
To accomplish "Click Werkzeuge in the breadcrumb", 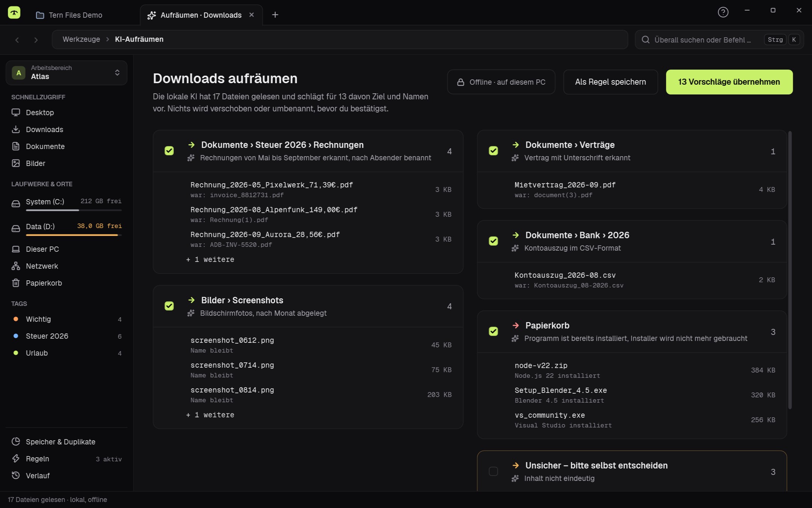I will click(81, 39).
